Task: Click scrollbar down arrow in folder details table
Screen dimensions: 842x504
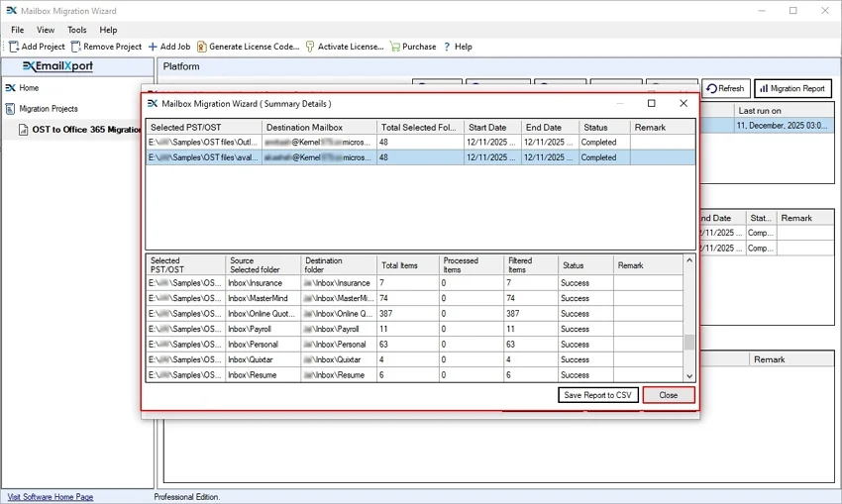Action: [x=689, y=376]
